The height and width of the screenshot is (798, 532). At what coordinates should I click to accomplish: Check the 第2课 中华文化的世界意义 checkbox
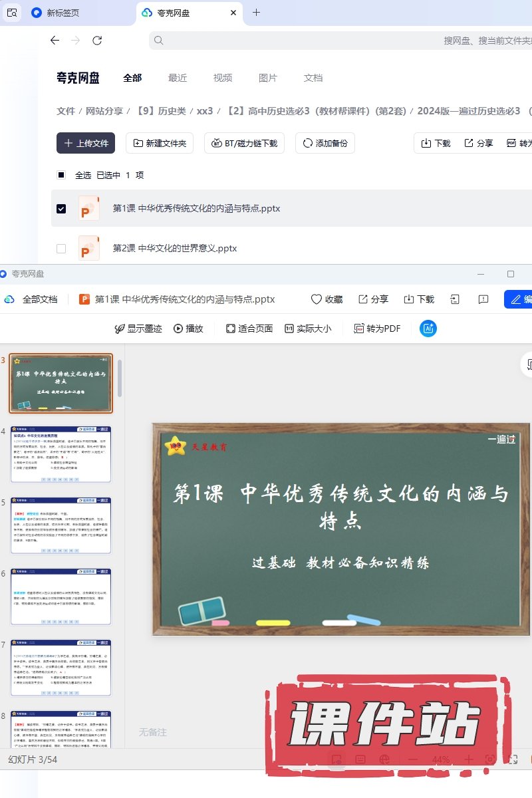coord(61,248)
